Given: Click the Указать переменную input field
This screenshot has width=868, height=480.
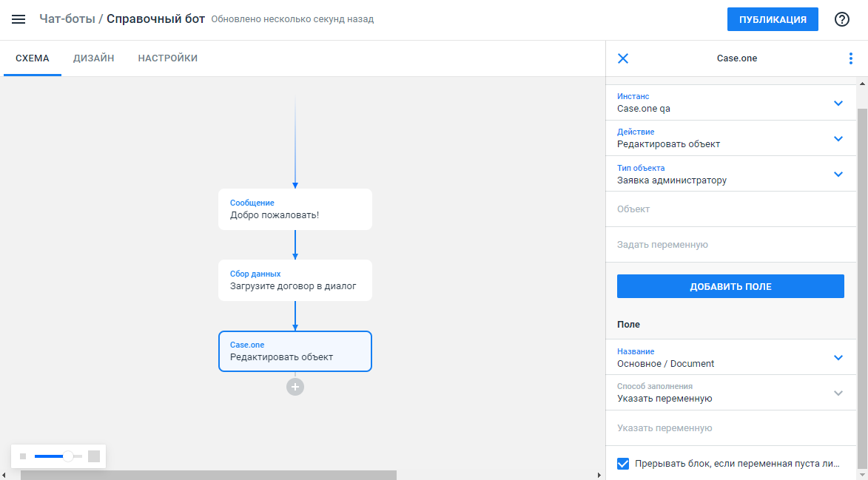Looking at the screenshot, I should [x=730, y=428].
